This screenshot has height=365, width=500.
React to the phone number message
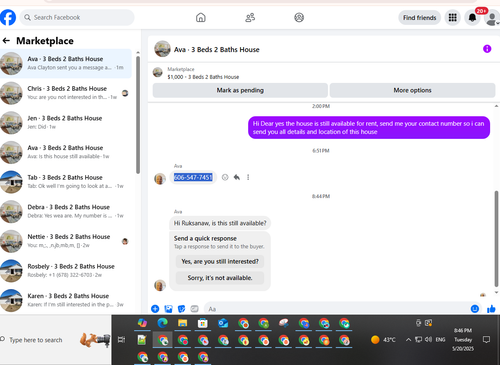(x=225, y=177)
